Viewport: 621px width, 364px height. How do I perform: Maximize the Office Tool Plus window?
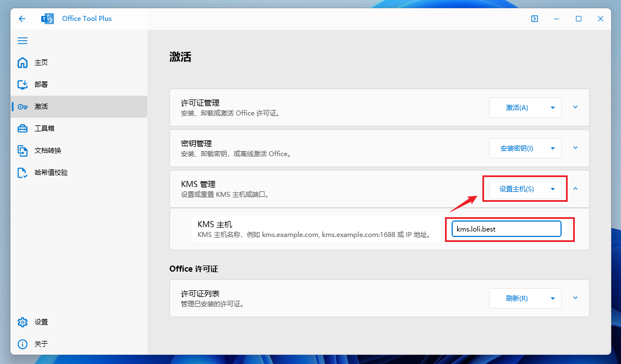tap(579, 19)
